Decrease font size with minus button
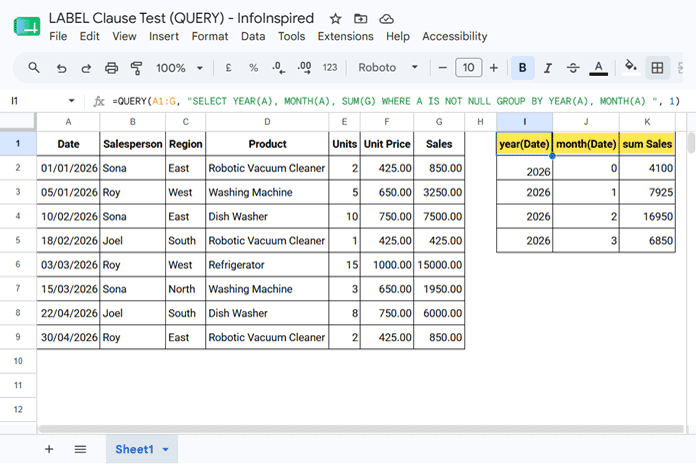The height and width of the screenshot is (464, 696). point(443,67)
